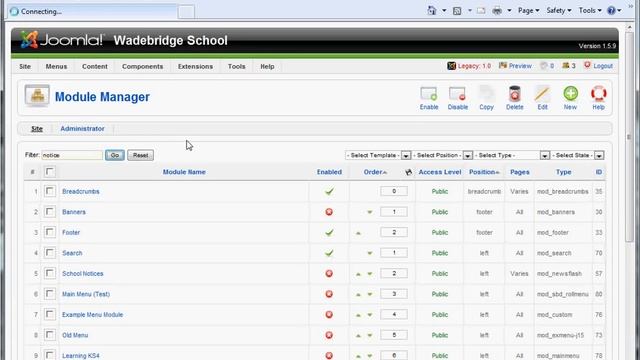Click the save order disk icon

[409, 172]
